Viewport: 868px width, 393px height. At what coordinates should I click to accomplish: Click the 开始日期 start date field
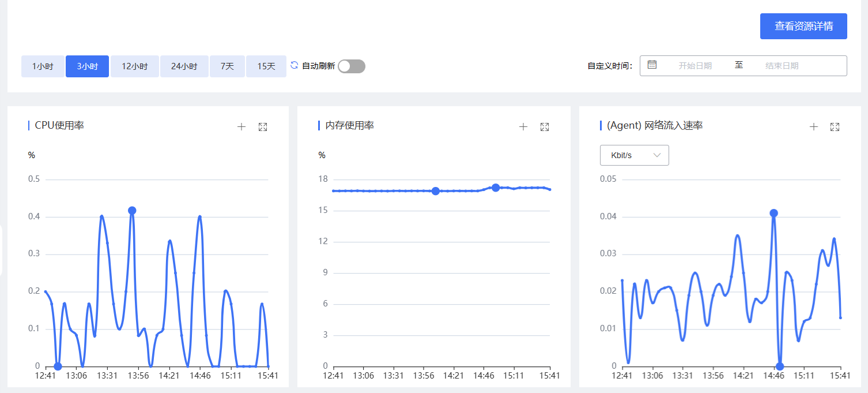(x=695, y=66)
